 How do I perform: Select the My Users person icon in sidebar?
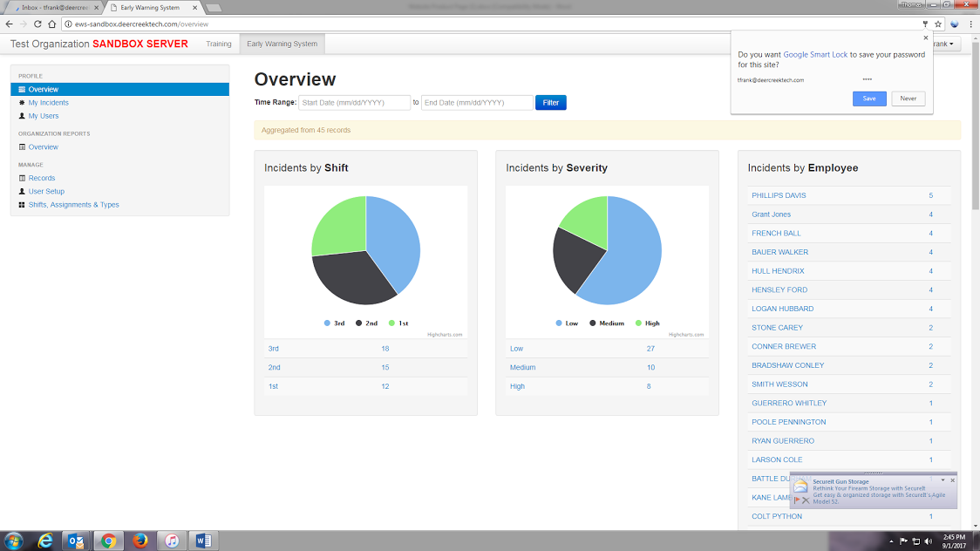(x=21, y=115)
